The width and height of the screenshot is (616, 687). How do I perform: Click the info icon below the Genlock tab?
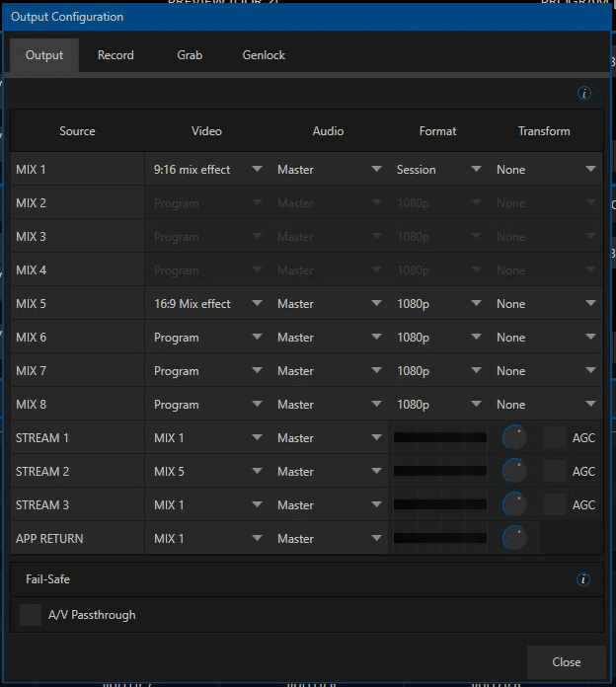click(x=583, y=94)
